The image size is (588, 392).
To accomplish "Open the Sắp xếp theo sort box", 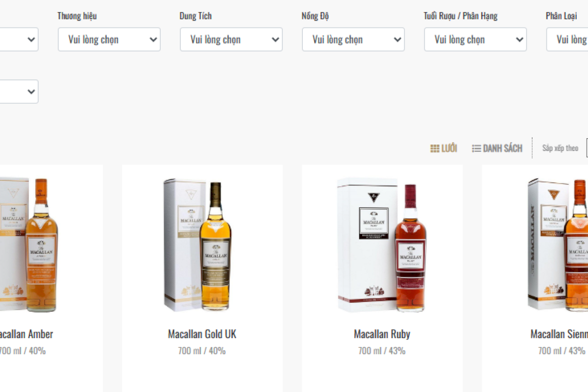I will click(587, 148).
